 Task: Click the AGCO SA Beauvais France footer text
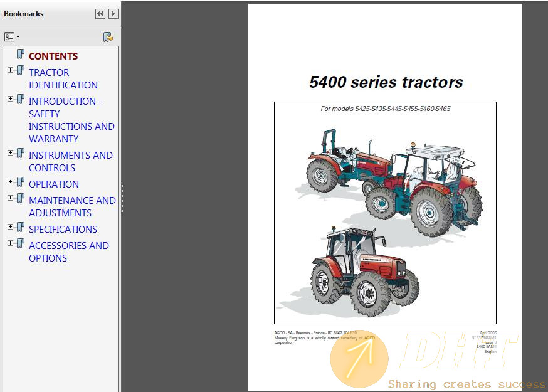pyautogui.click(x=315, y=333)
